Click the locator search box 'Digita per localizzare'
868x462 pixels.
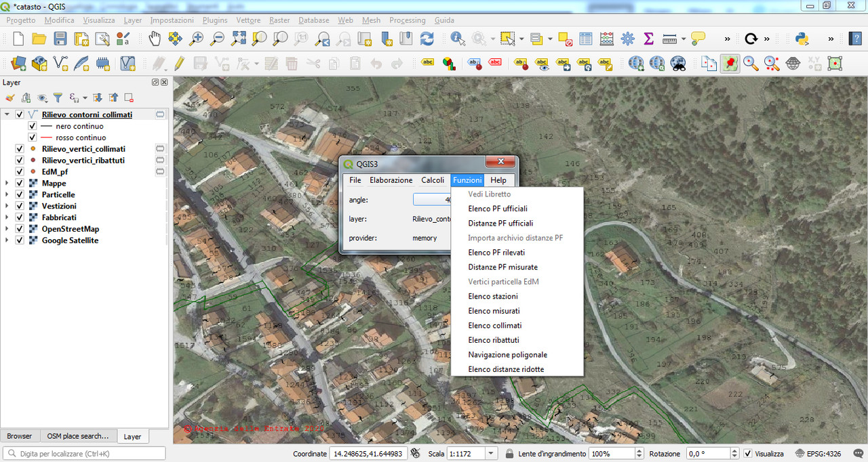(x=84, y=454)
